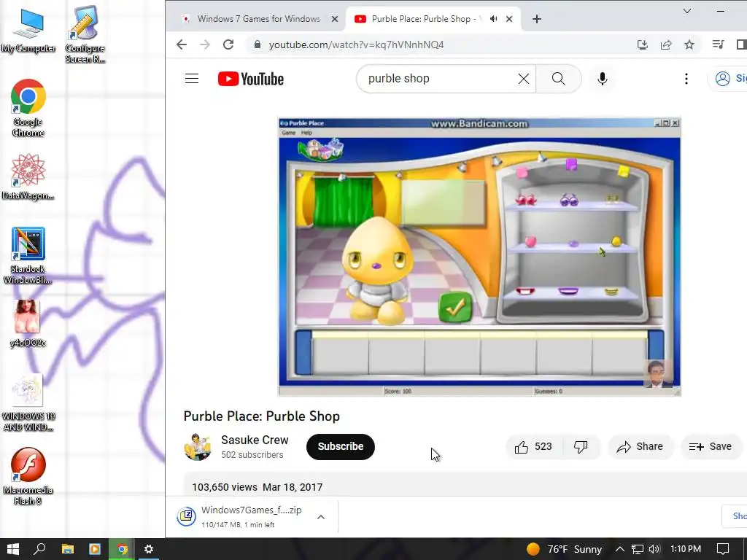Select the My Computer desktop icon
The image size is (747, 560).
[28, 31]
